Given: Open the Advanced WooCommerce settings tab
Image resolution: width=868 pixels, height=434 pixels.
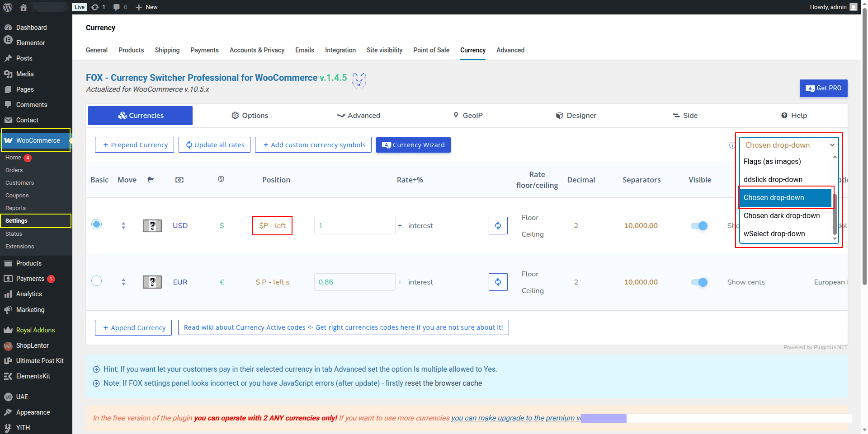Looking at the screenshot, I should tap(510, 50).
